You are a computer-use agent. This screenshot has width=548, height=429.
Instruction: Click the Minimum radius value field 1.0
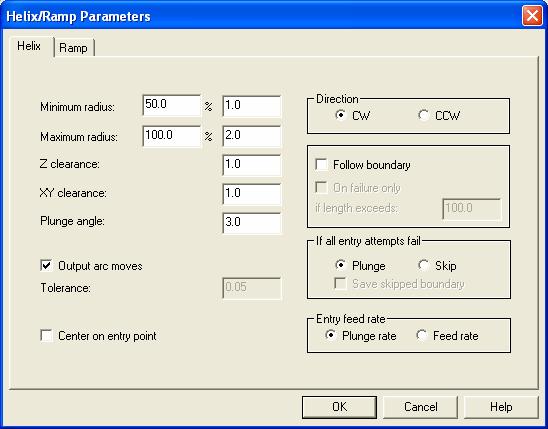[252, 106]
